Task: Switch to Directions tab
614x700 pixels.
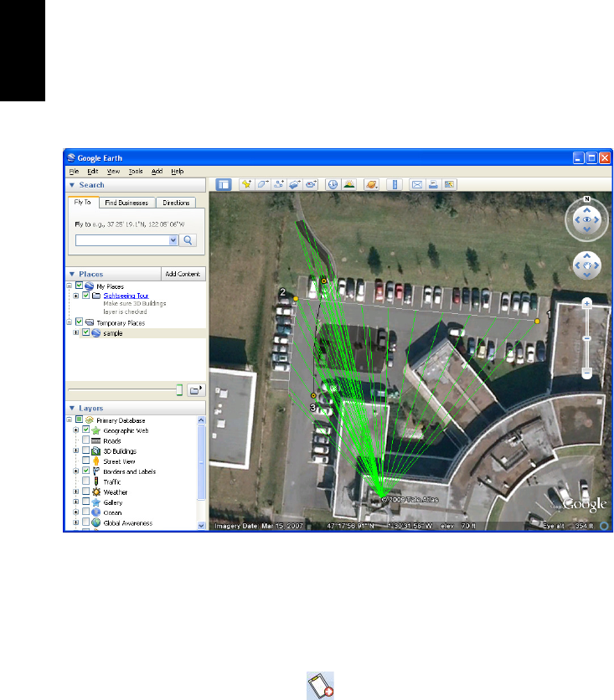Action: [176, 203]
